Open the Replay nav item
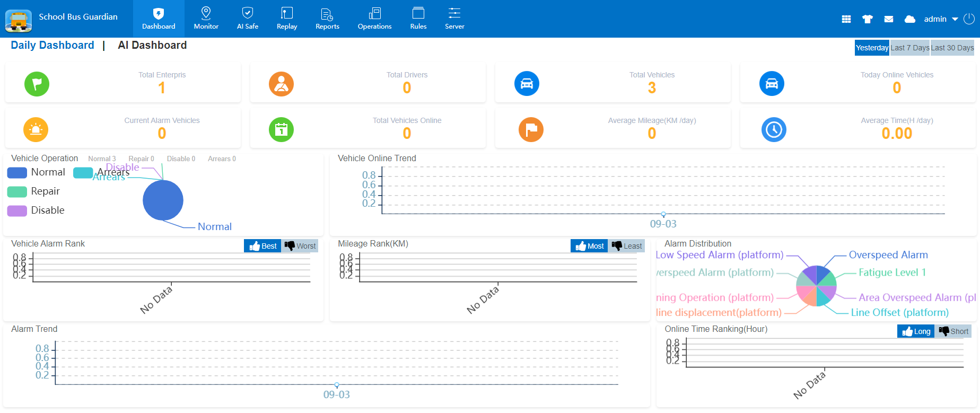Image resolution: width=980 pixels, height=413 pixels. pyautogui.click(x=287, y=19)
